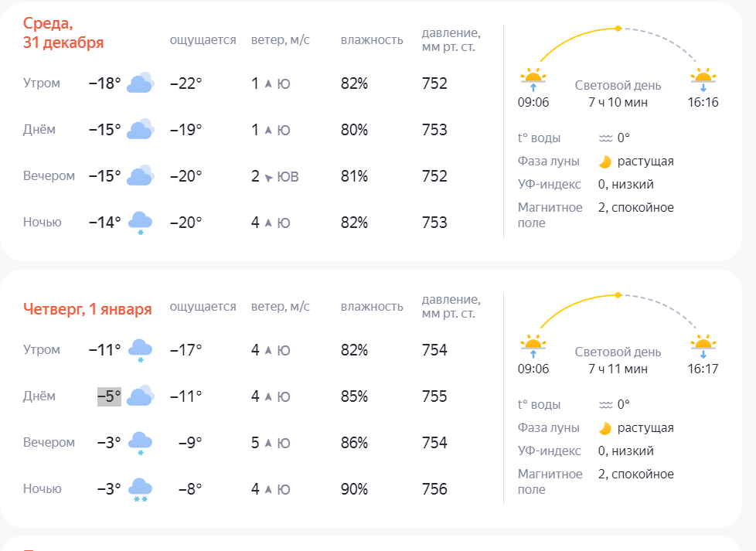The width and height of the screenshot is (756, 551).
Task: Click the growing moon phase icon for Wednesday
Action: click(605, 162)
